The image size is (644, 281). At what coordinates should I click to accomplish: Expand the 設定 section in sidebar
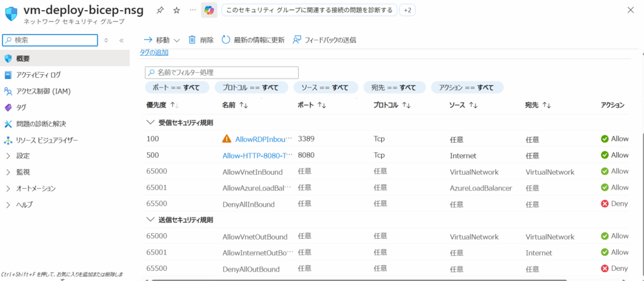pos(23,155)
